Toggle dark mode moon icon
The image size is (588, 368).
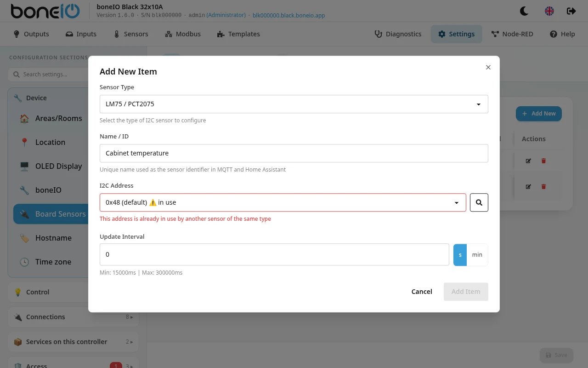[x=524, y=11]
